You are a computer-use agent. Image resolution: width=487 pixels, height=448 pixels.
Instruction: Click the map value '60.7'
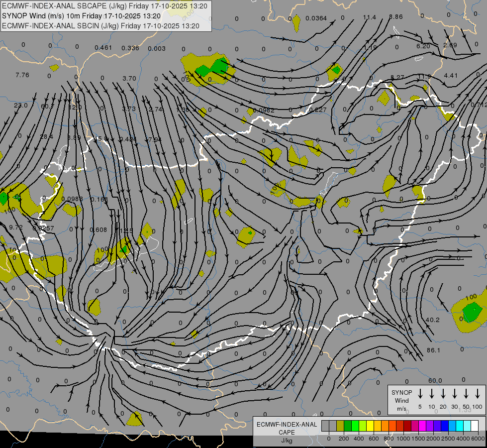click(x=48, y=107)
